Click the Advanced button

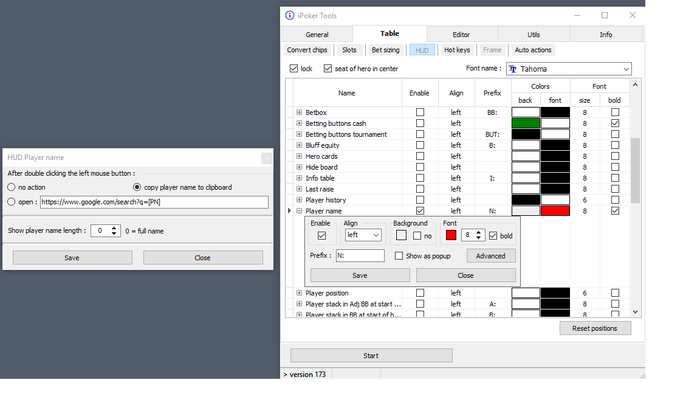coord(491,256)
